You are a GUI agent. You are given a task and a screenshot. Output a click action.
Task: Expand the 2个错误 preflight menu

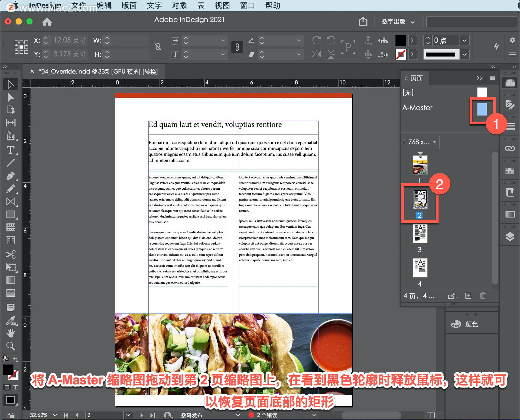(x=314, y=415)
